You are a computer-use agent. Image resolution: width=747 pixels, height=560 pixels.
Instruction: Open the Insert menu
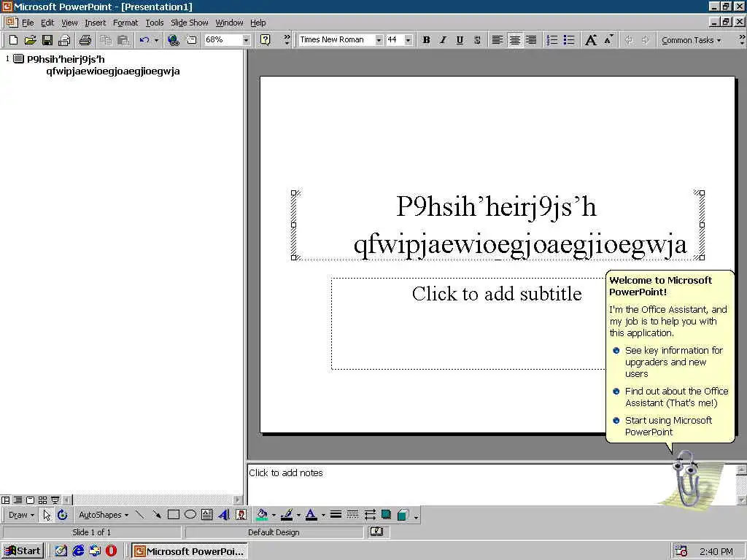point(96,23)
